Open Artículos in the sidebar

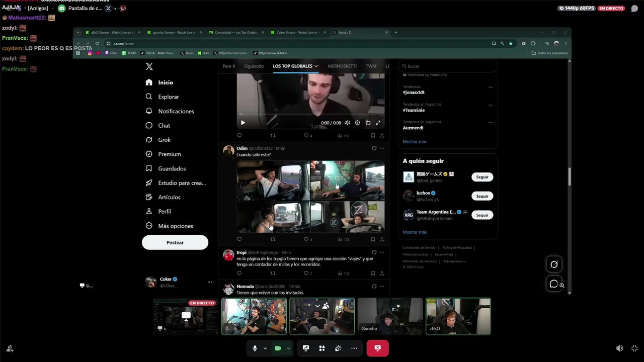pos(163,197)
